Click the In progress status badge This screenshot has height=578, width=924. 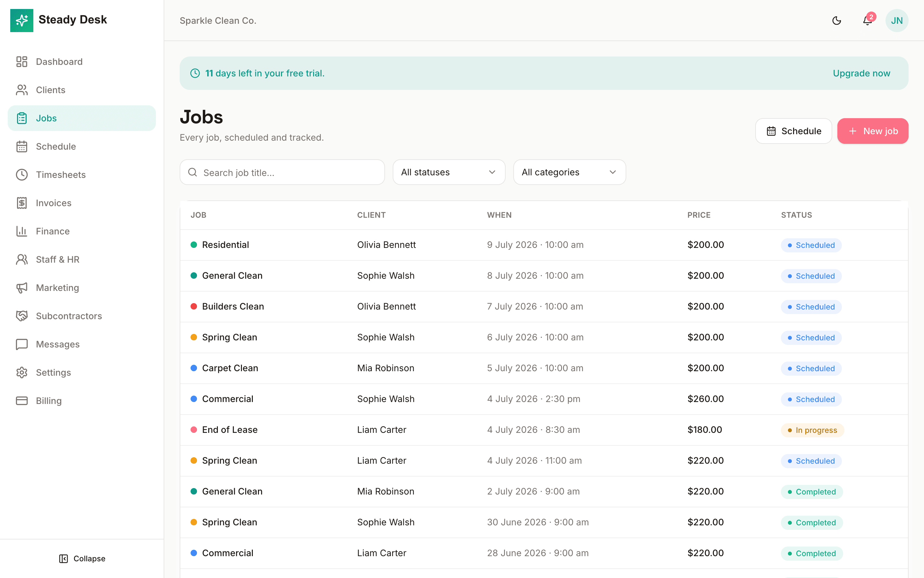click(x=812, y=430)
